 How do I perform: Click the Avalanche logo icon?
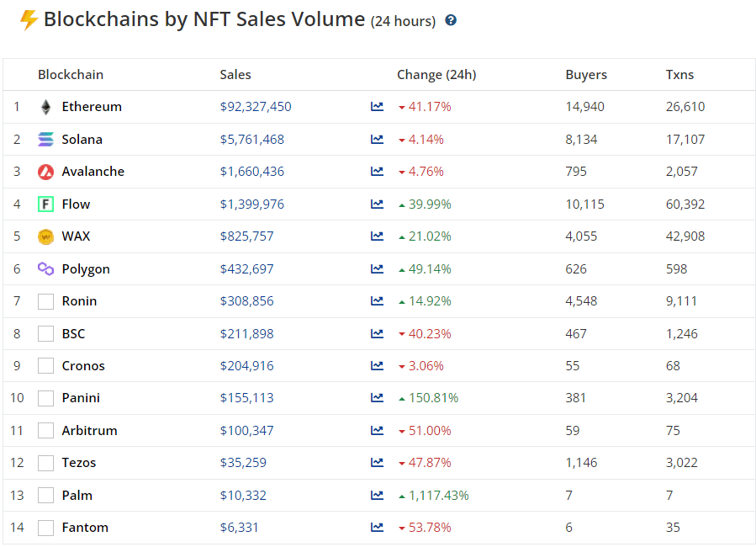tap(45, 172)
